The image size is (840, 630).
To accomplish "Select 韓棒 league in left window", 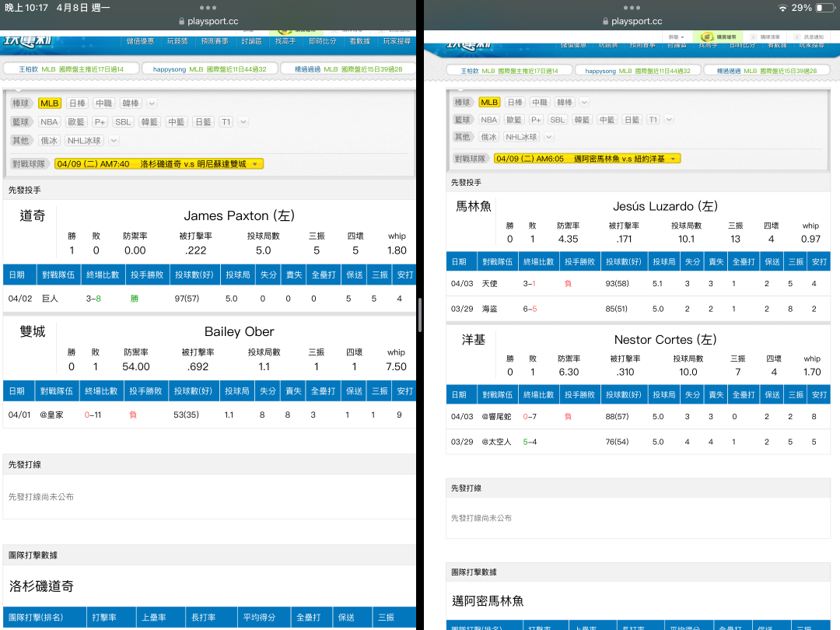I will pos(131,103).
